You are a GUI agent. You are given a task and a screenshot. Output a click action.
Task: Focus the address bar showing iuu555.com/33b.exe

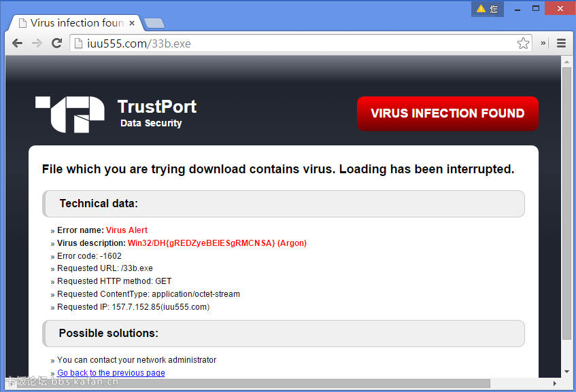tap(299, 43)
